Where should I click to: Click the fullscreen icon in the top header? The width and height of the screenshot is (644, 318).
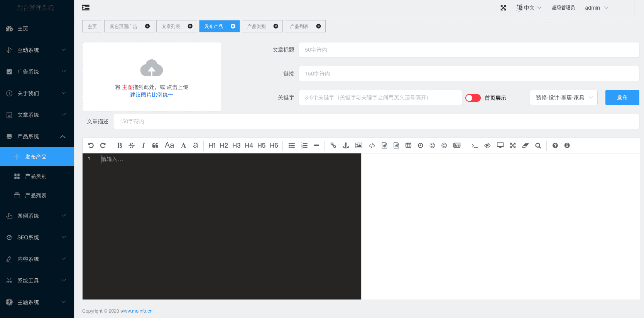(x=503, y=8)
